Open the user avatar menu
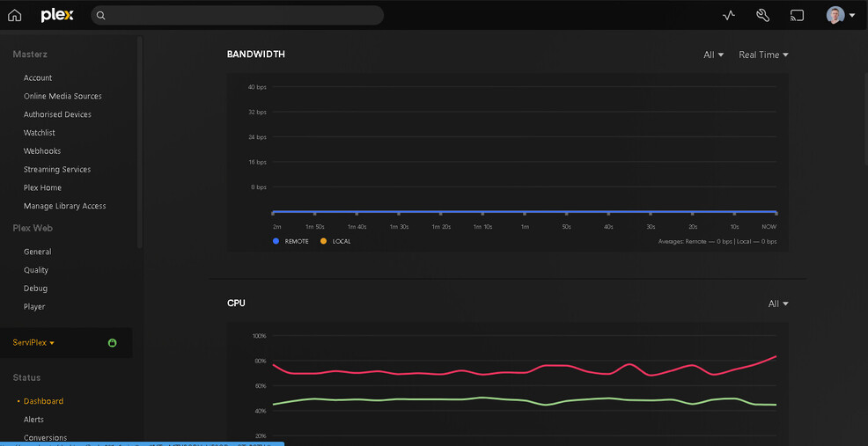 click(x=841, y=16)
